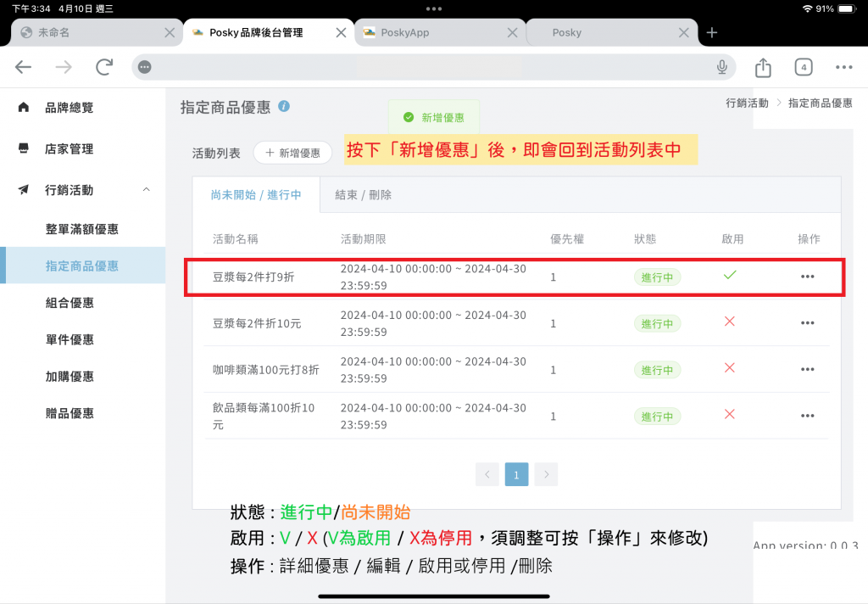868x604 pixels.
Task: Go back with browser back arrow
Action: pos(23,67)
